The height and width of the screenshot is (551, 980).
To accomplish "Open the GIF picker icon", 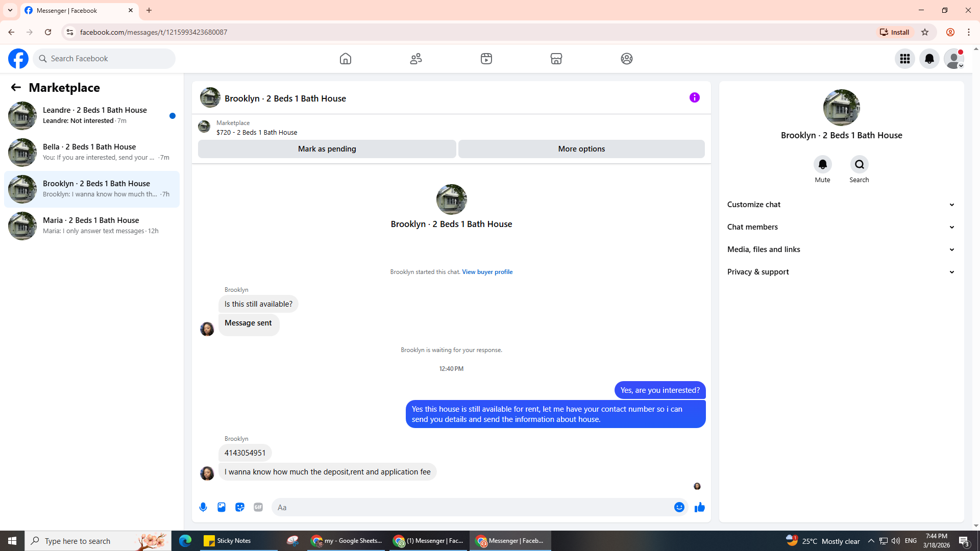I will [258, 507].
